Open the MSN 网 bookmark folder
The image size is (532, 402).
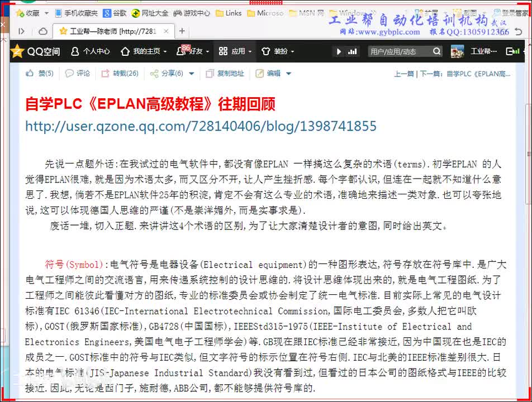tap(307, 13)
